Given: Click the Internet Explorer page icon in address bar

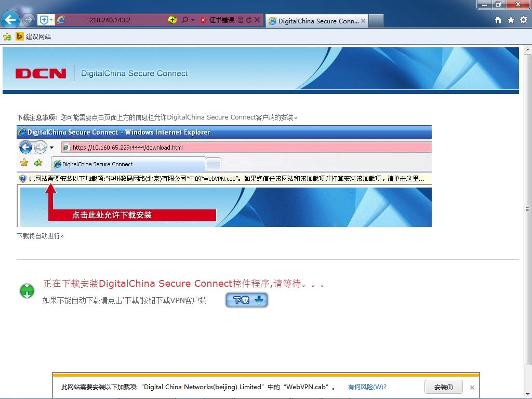Looking at the screenshot, I should point(61,20).
